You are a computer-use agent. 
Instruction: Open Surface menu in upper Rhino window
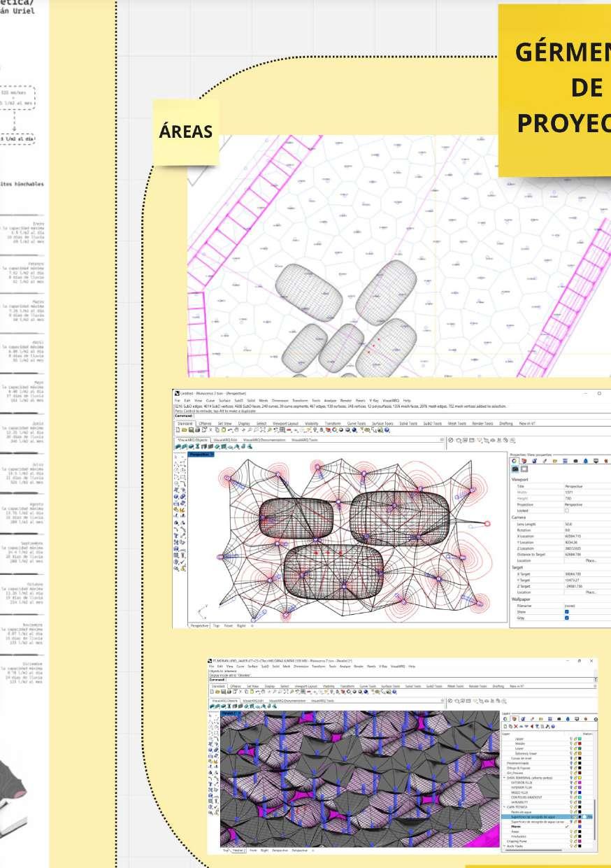224,400
